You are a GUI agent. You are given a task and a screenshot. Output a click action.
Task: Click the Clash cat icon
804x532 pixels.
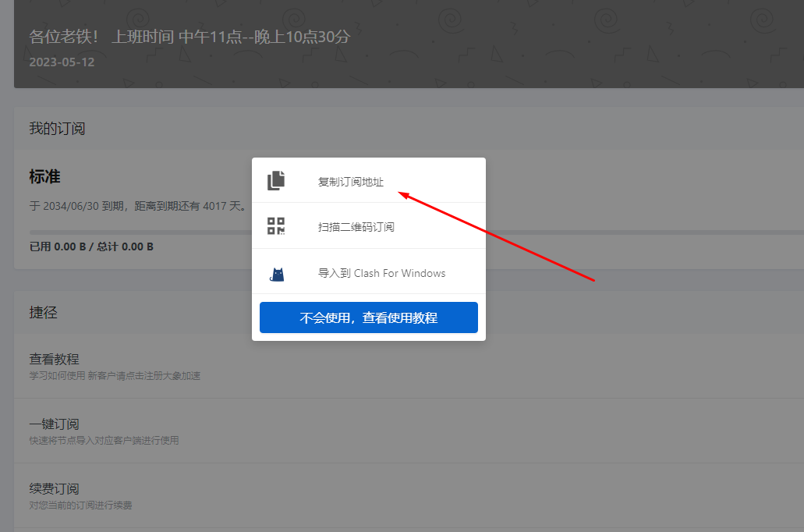click(276, 274)
